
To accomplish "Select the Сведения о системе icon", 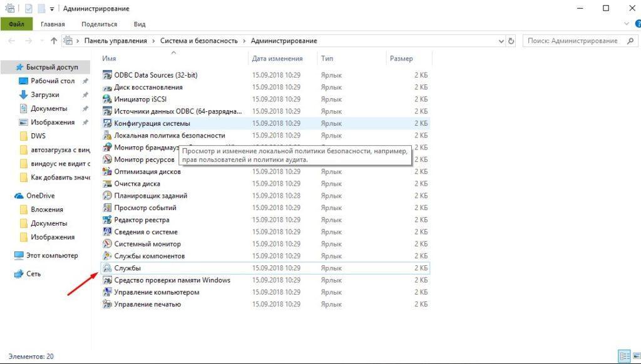I will click(x=107, y=231).
